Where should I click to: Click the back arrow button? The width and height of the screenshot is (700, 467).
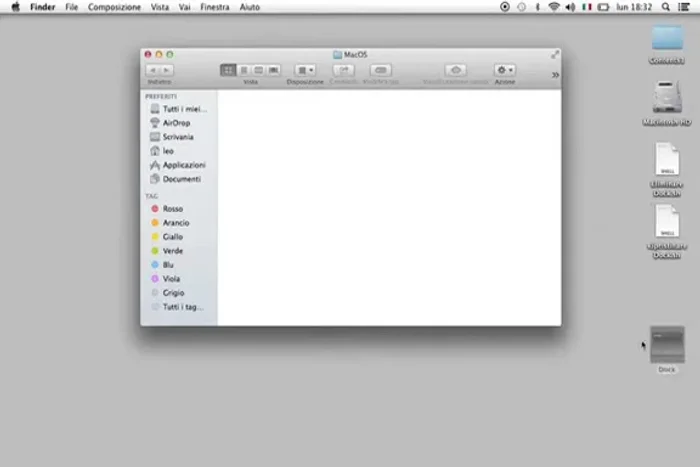click(153, 70)
